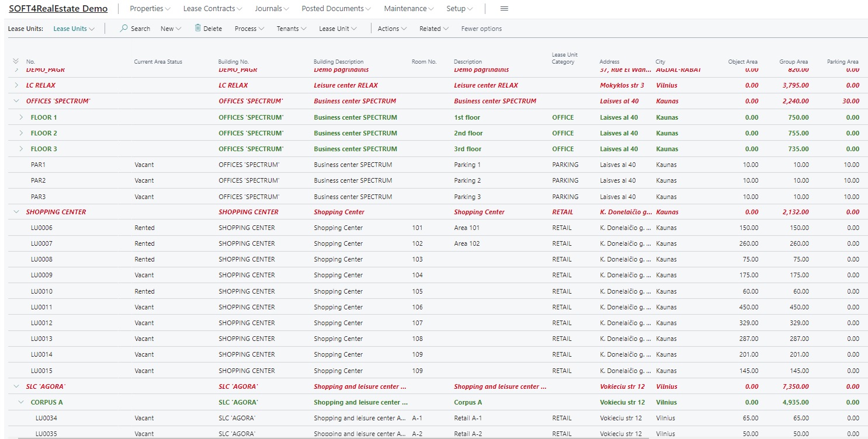Open the New dropdown in the toolbar

[171, 29]
